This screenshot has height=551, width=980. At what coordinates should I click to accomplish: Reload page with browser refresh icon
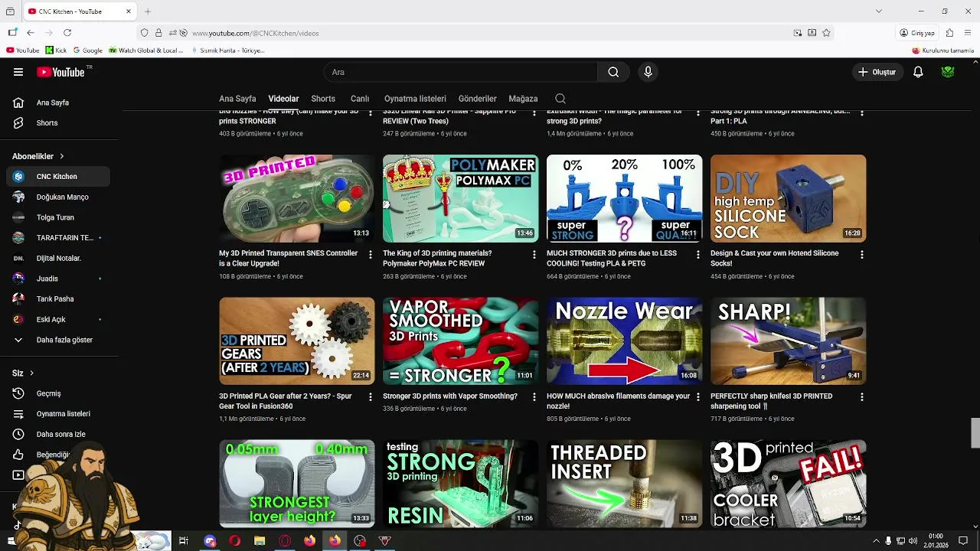pyautogui.click(x=67, y=33)
